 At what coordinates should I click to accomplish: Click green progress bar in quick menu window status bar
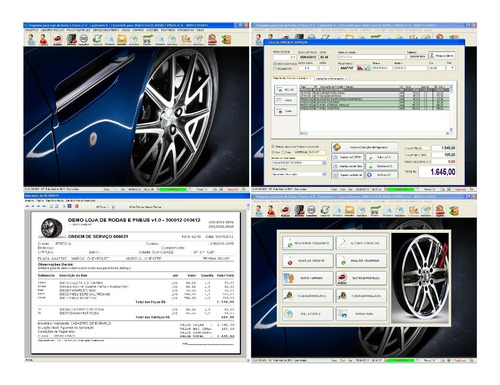tap(401, 360)
